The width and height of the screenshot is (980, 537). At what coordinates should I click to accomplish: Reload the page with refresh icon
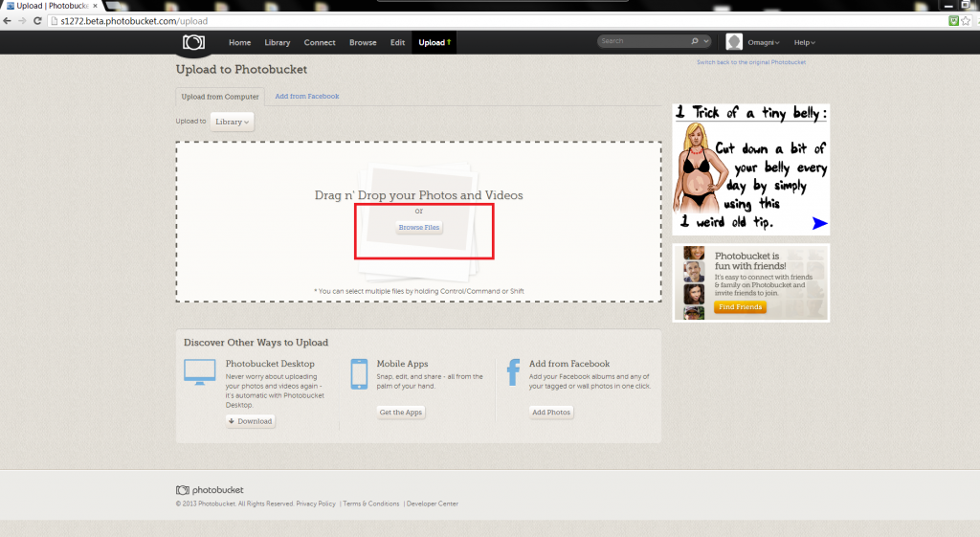[37, 21]
